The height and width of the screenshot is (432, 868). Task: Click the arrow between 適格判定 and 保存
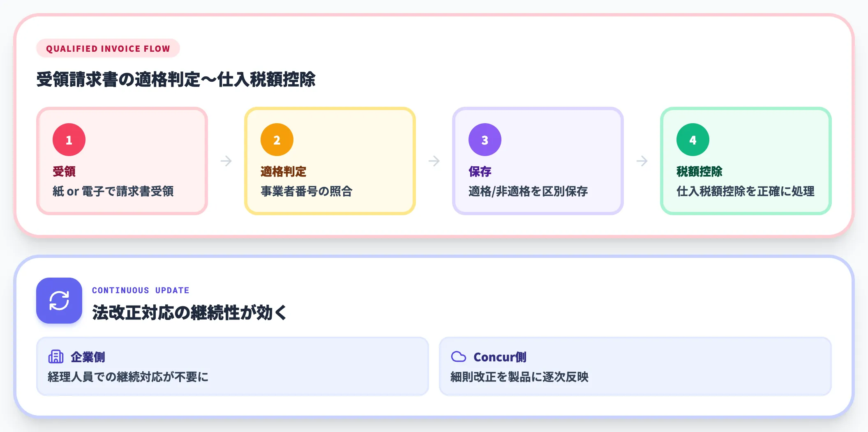click(434, 161)
